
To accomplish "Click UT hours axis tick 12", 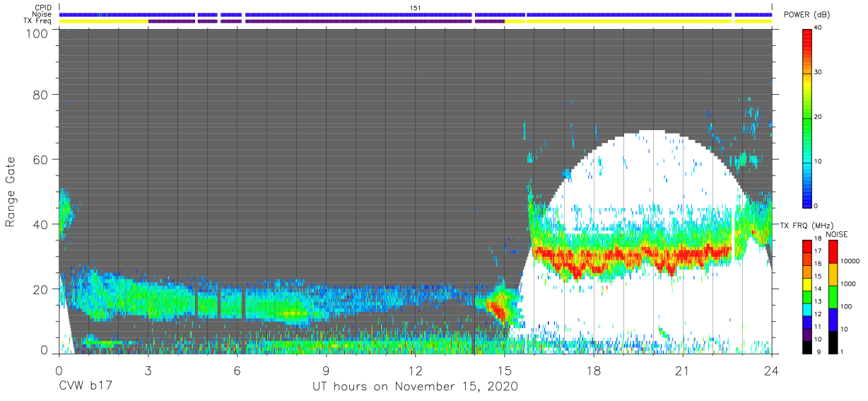I will (415, 371).
